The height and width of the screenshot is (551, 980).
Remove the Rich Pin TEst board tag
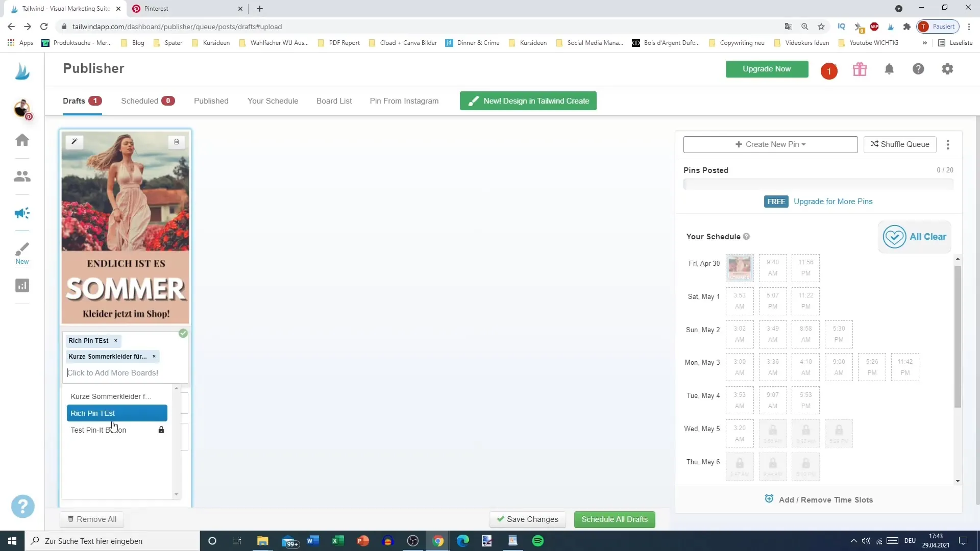click(x=116, y=340)
